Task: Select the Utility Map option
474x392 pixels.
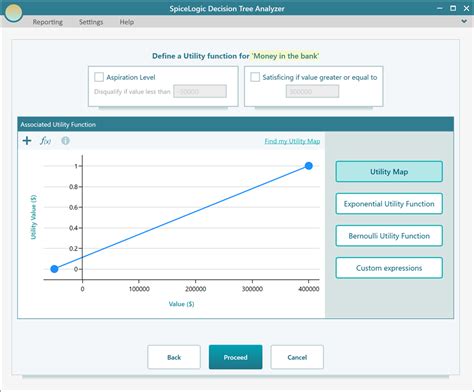Action: (x=389, y=172)
